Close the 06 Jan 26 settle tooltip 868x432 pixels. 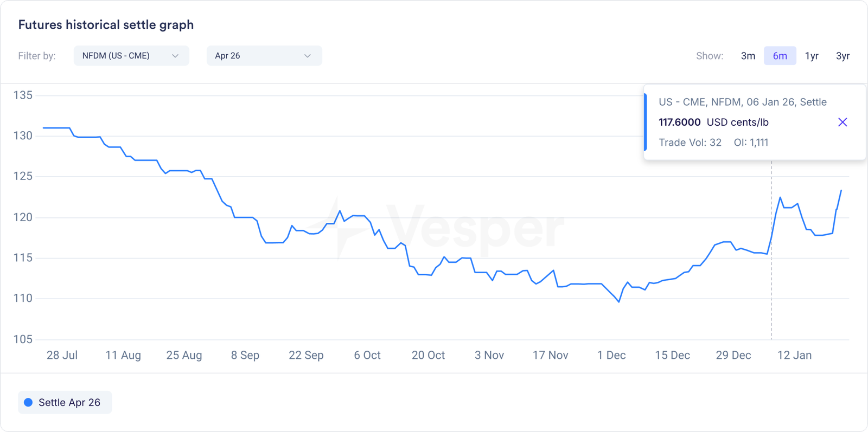coord(842,122)
